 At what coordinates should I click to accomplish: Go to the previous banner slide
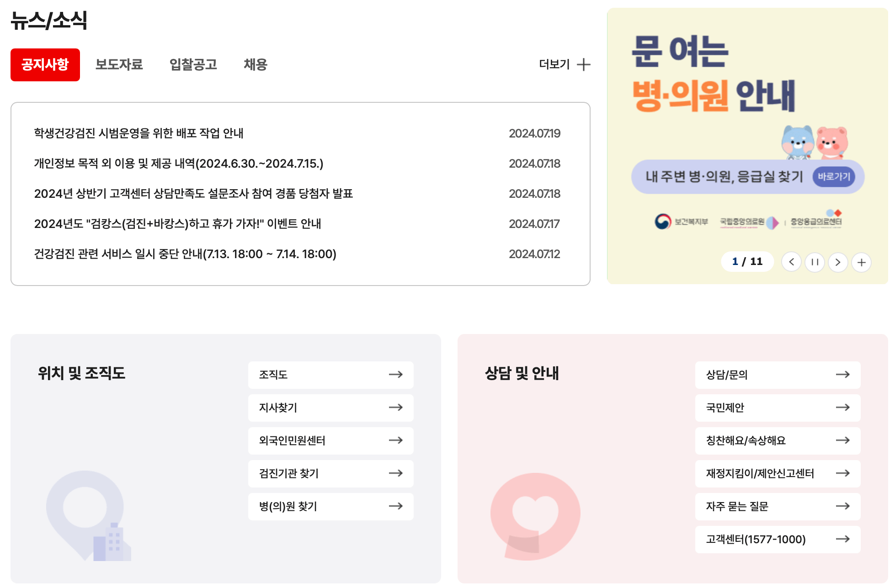click(791, 262)
